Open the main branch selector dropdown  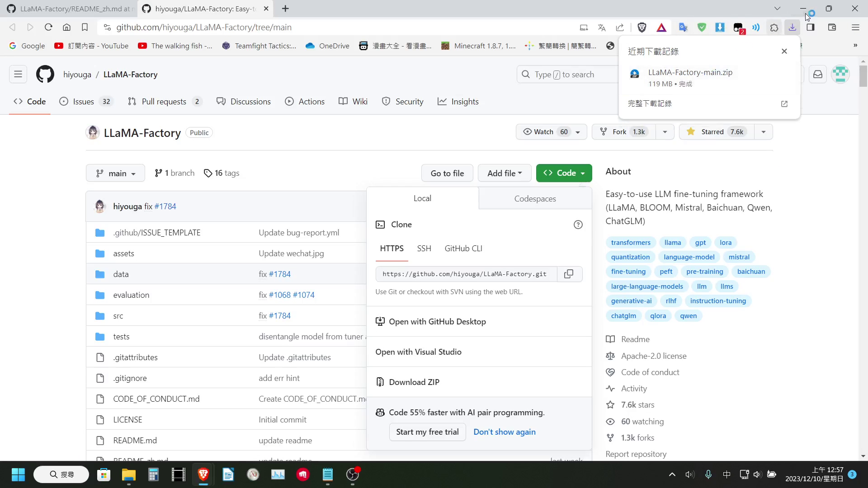click(x=115, y=174)
